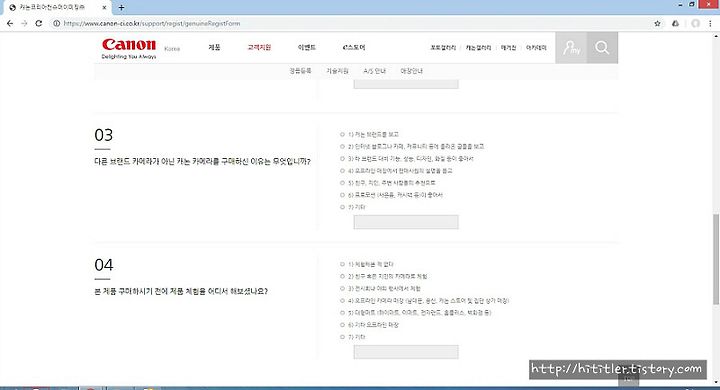
Task: Go to 정품등록 submenu item
Action: tap(300, 71)
